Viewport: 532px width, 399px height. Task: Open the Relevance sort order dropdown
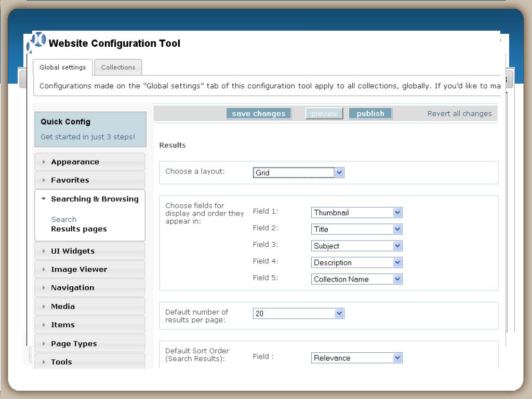pyautogui.click(x=356, y=358)
